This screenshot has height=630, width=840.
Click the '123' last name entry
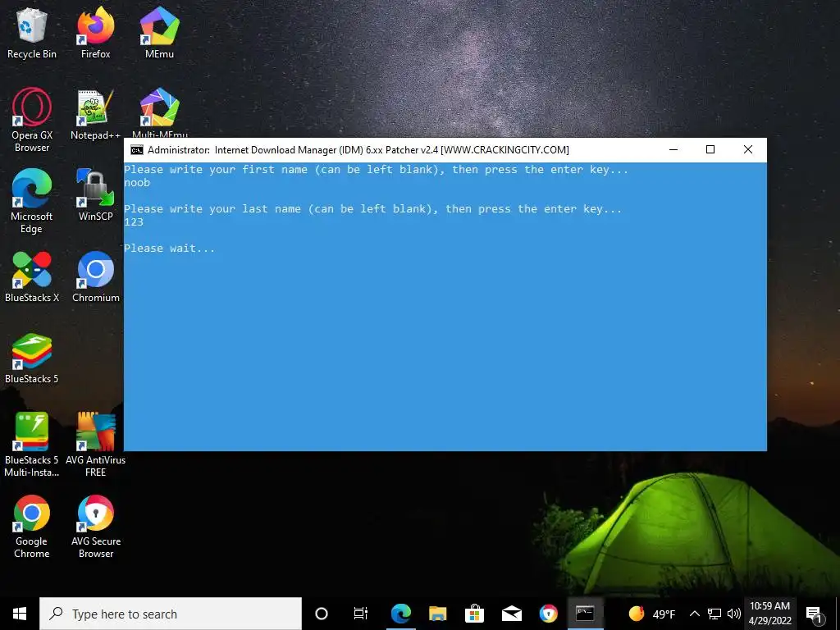click(134, 221)
